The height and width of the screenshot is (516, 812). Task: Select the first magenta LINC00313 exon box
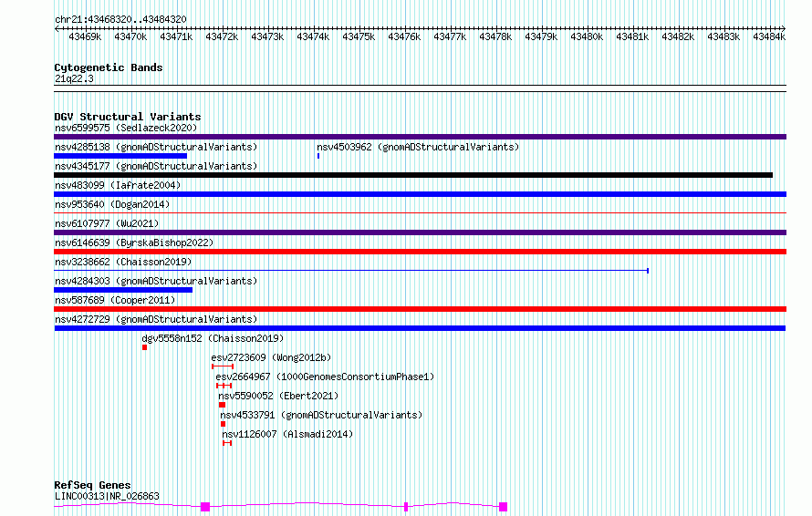coord(205,507)
